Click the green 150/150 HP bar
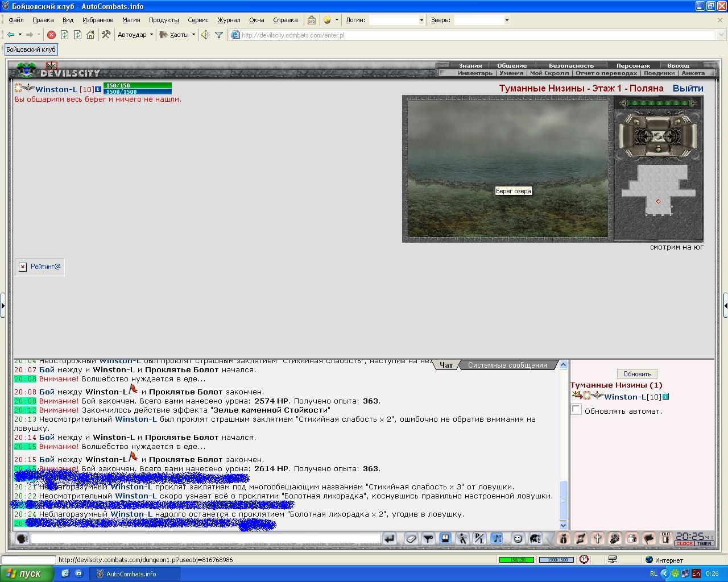 pyautogui.click(x=138, y=85)
